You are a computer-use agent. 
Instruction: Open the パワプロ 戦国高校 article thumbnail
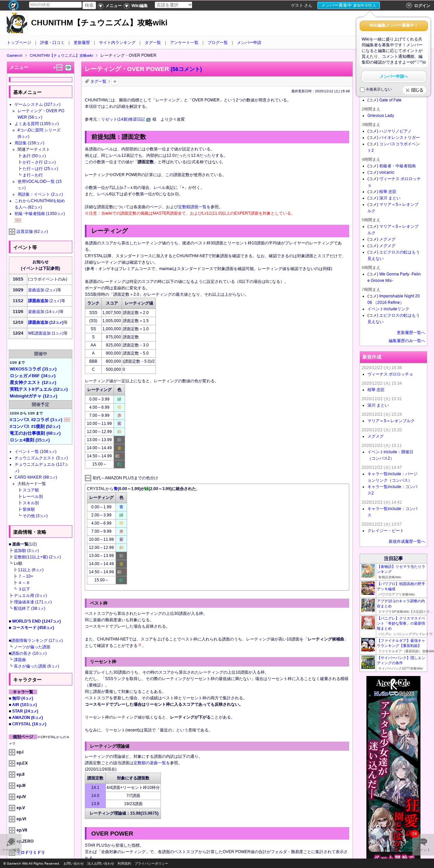[x=368, y=588]
